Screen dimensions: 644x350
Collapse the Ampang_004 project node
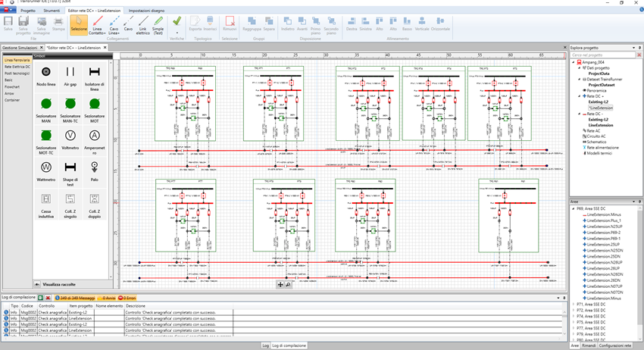(x=574, y=62)
